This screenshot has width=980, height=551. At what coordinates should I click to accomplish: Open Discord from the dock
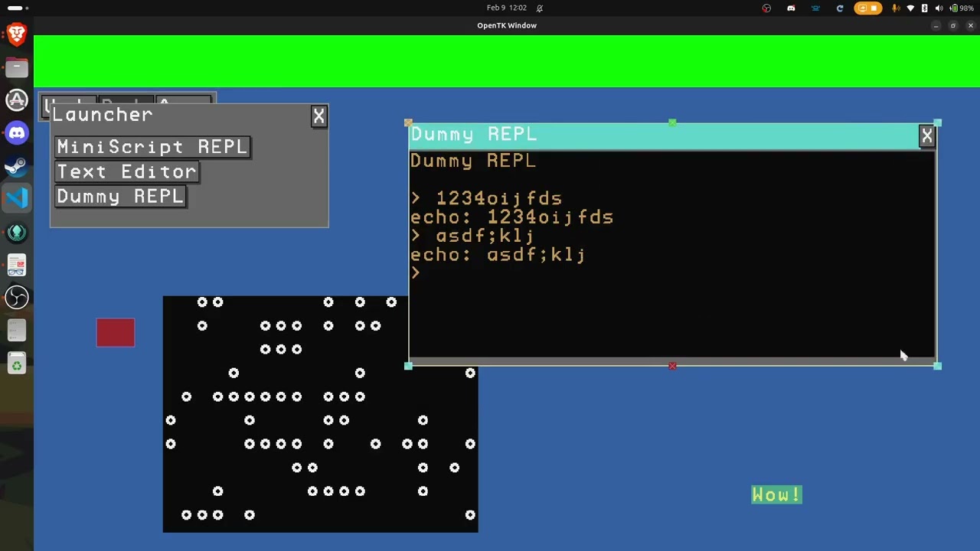17,133
